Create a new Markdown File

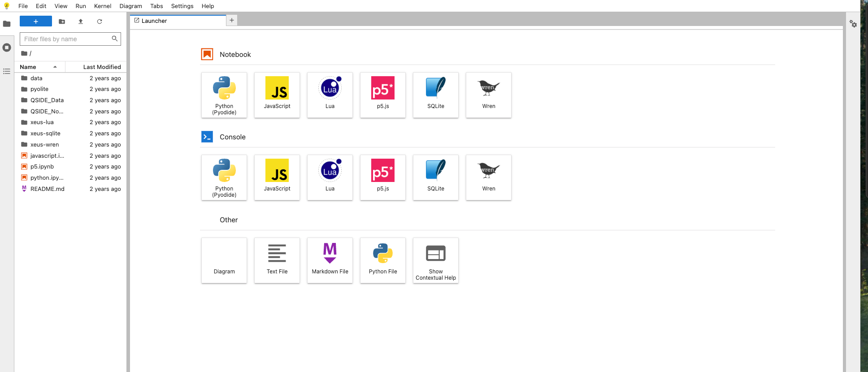pyautogui.click(x=330, y=260)
